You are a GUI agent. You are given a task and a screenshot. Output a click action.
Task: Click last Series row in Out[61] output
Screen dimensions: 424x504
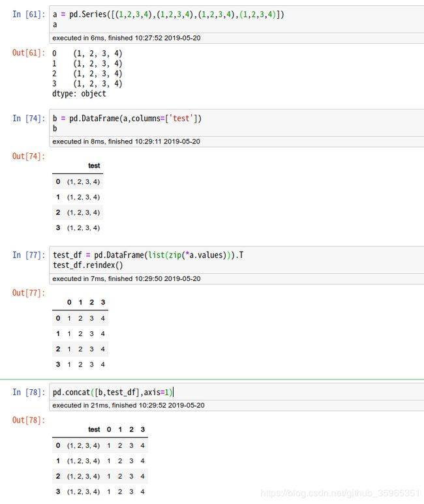click(87, 83)
